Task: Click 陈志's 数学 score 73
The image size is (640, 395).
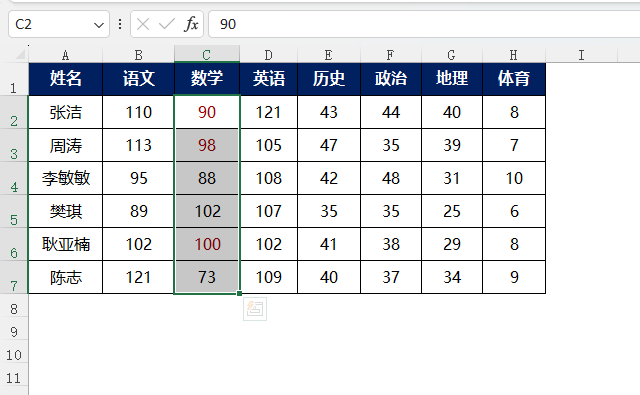Action: tap(207, 277)
